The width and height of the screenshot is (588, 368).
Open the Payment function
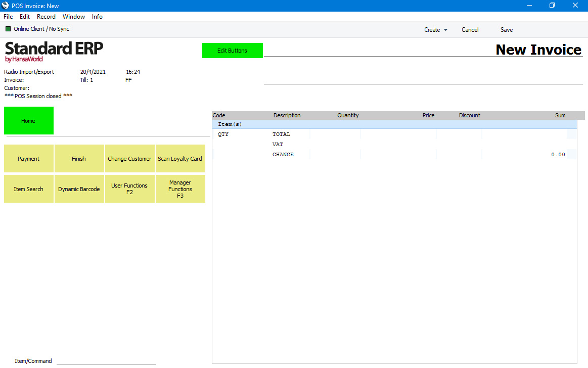click(x=28, y=159)
